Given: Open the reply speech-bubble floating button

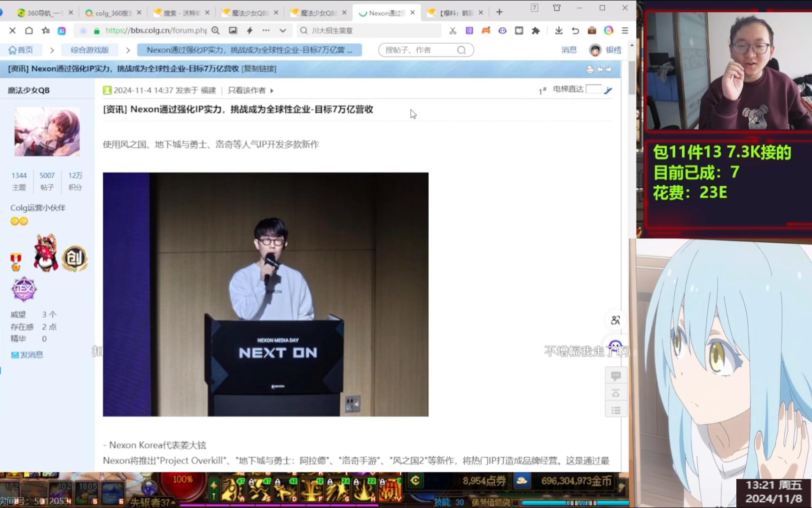Looking at the screenshot, I should point(616,376).
